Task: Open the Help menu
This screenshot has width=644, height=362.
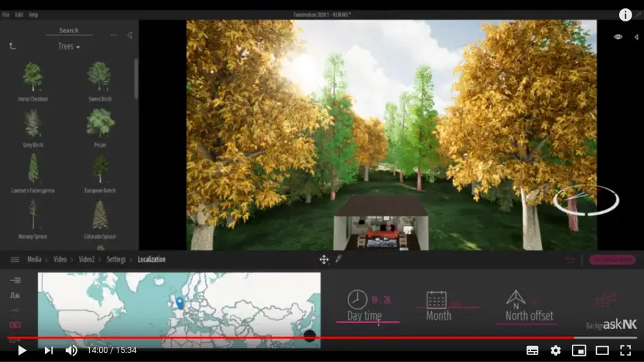Action: pyautogui.click(x=34, y=15)
